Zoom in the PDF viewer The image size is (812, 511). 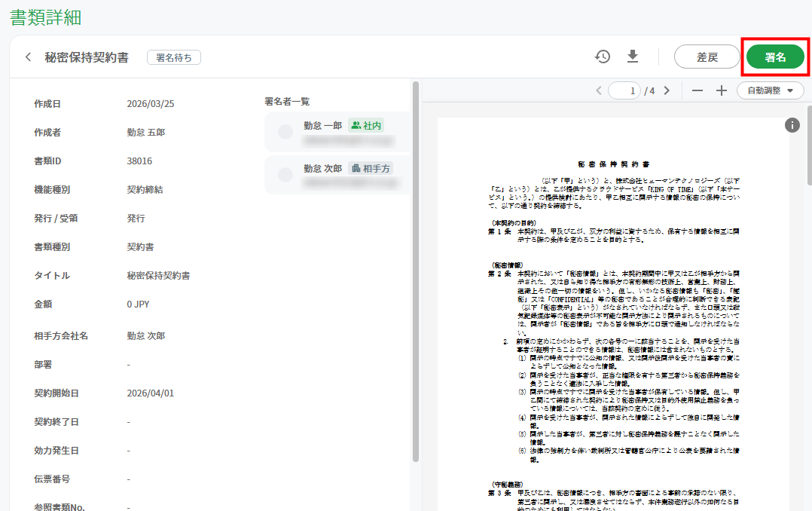[x=722, y=90]
